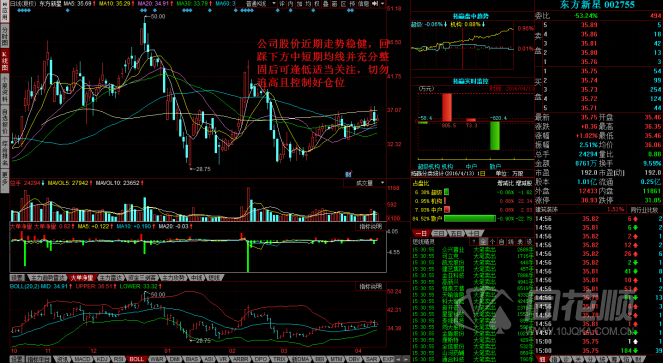
Task: Toggle the 设 settings button in 短线精灵 panel
Action: pos(529,241)
